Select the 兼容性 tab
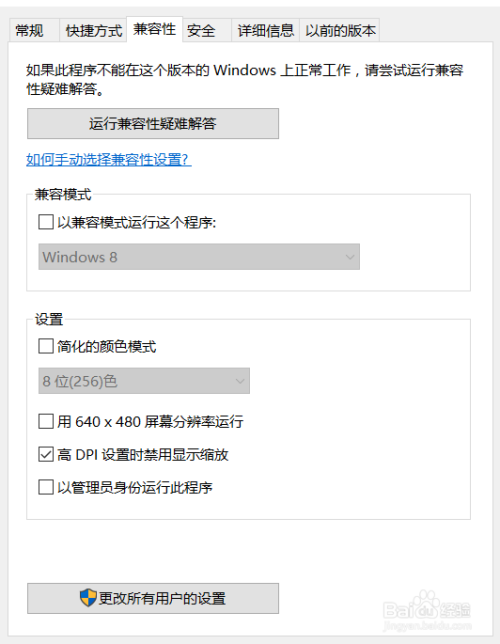 154,29
